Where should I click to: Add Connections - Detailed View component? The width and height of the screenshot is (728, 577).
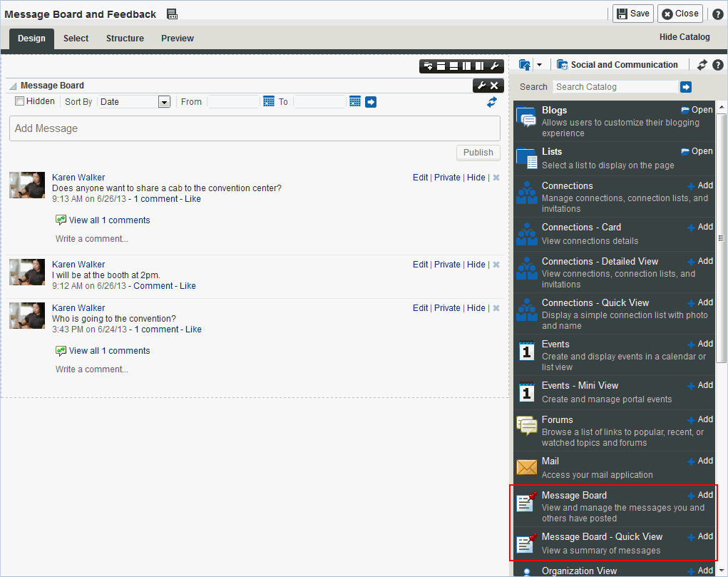click(700, 261)
